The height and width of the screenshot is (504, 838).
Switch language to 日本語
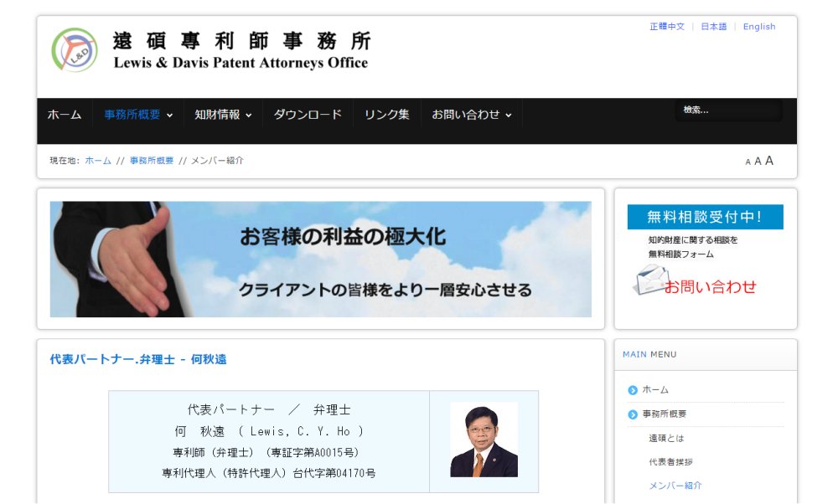coord(714,27)
